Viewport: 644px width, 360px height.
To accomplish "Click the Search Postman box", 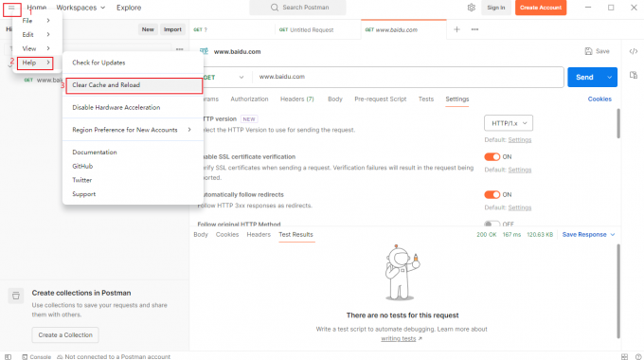I will (297, 8).
